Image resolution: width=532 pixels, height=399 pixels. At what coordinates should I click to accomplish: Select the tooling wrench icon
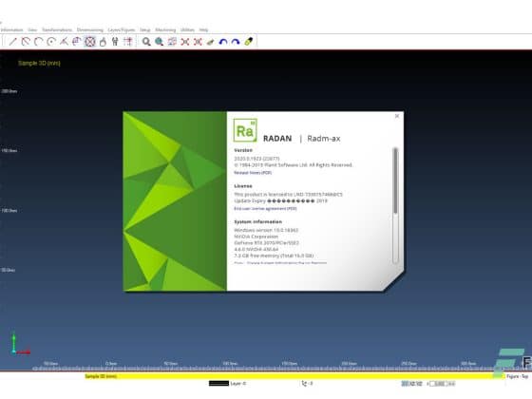click(115, 42)
